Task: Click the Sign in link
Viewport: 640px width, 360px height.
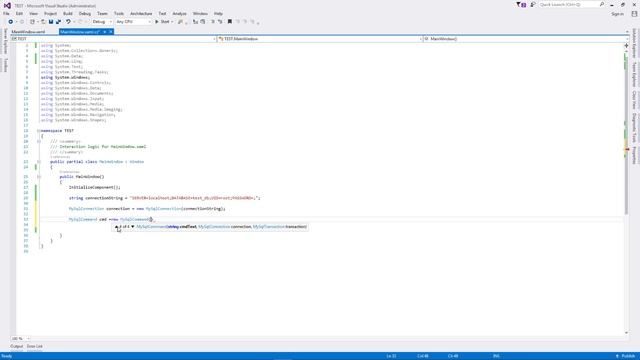Action: pos(618,13)
